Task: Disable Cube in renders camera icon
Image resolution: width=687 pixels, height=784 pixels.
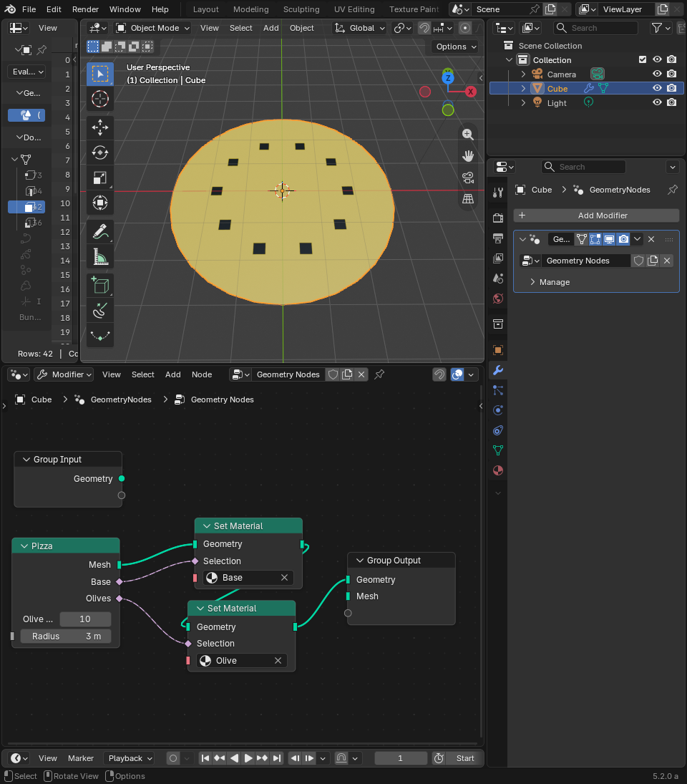Action: click(672, 88)
